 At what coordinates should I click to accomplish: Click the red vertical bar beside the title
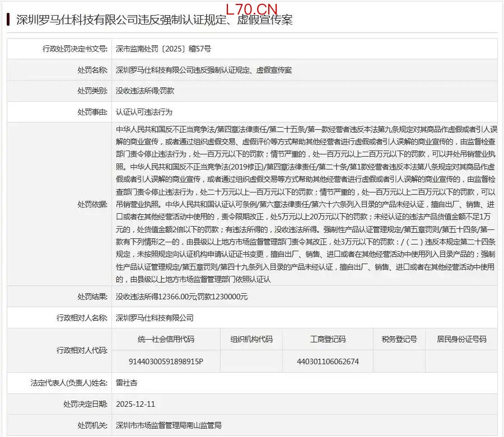pos(8,20)
